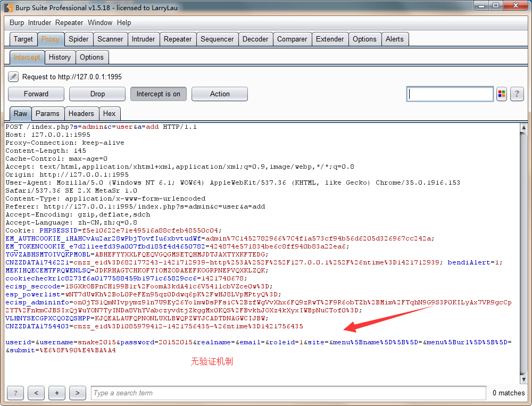Open the Repeater menu in menu bar
Screen dimensions: 532x406
(x=69, y=23)
